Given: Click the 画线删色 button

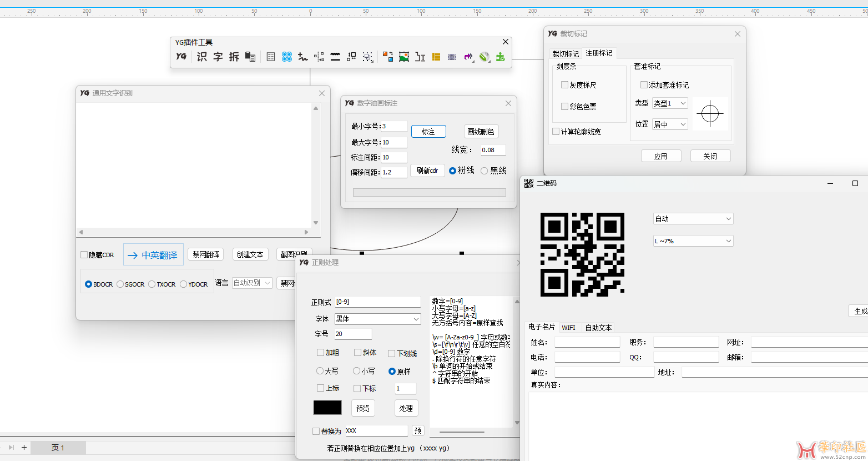Looking at the screenshot, I should pyautogui.click(x=481, y=132).
